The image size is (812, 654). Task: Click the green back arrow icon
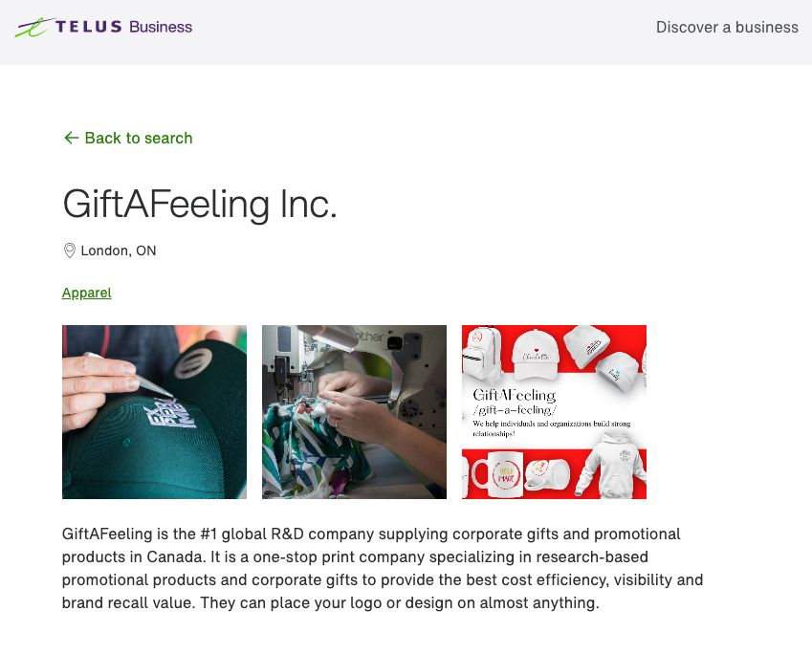click(x=70, y=138)
